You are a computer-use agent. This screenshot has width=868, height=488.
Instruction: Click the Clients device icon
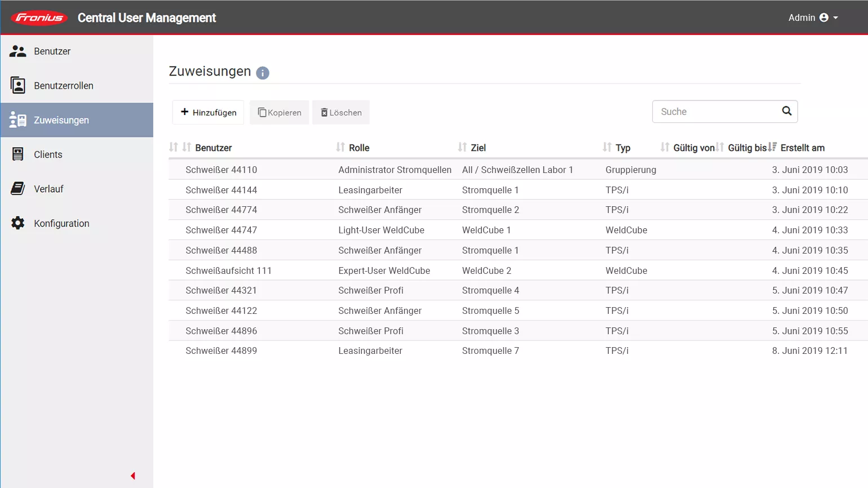point(18,154)
